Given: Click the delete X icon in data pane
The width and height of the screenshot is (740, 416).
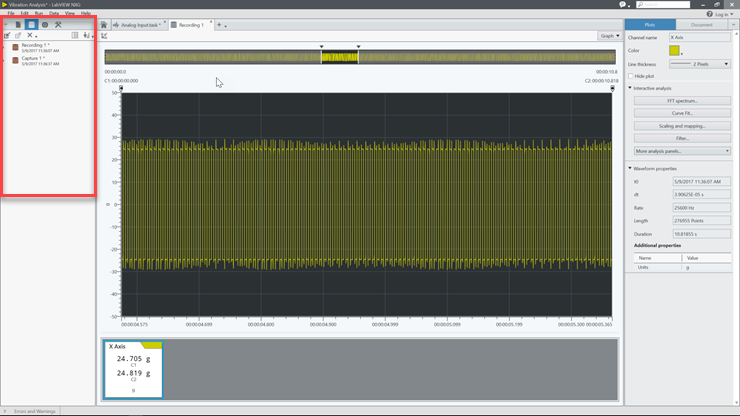Looking at the screenshot, I should click(x=30, y=36).
